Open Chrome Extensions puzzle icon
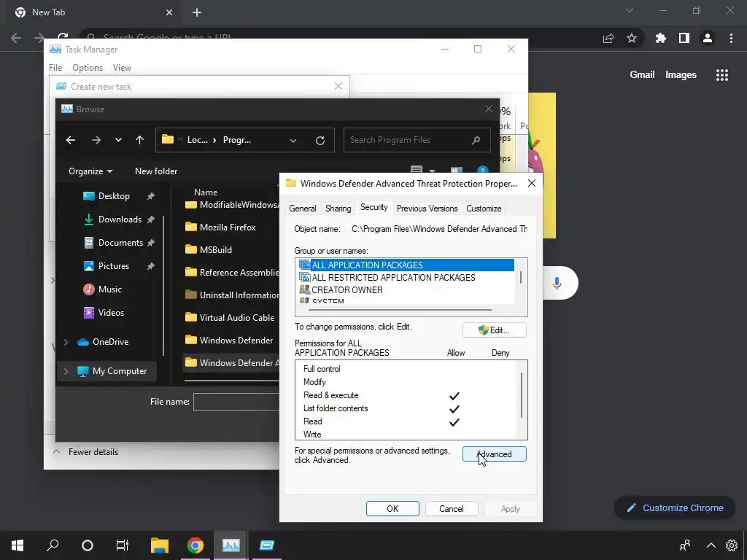 click(660, 38)
